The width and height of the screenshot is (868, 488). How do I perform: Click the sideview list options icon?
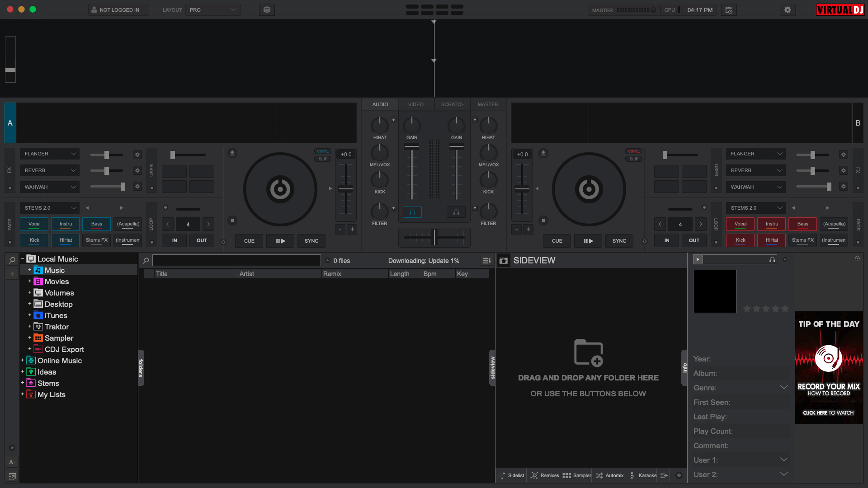tap(664, 475)
